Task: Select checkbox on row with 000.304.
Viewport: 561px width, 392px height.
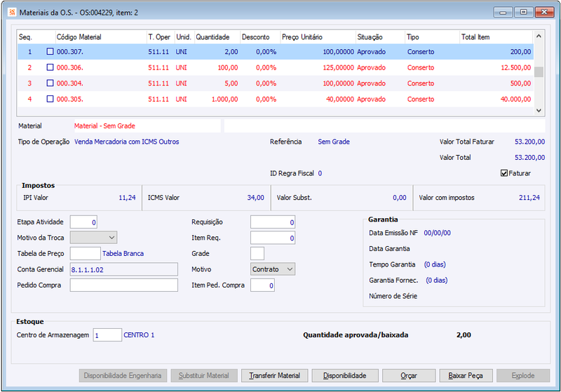Action: [50, 83]
